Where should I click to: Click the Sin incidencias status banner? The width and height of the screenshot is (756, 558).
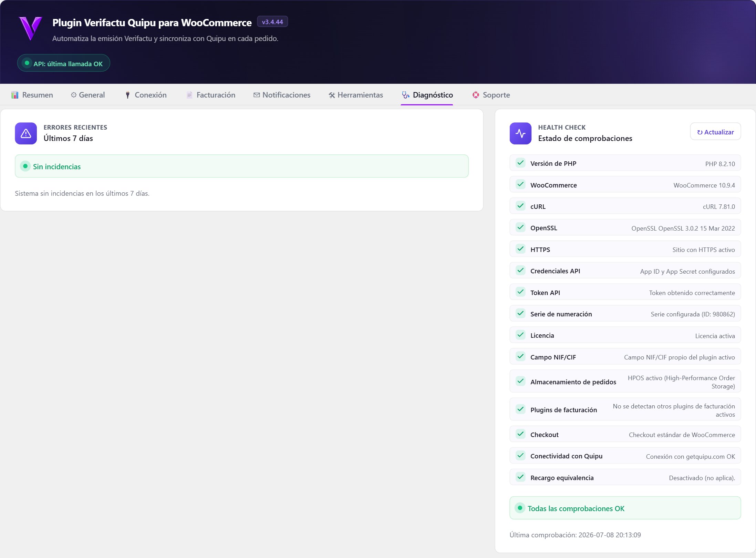click(242, 166)
